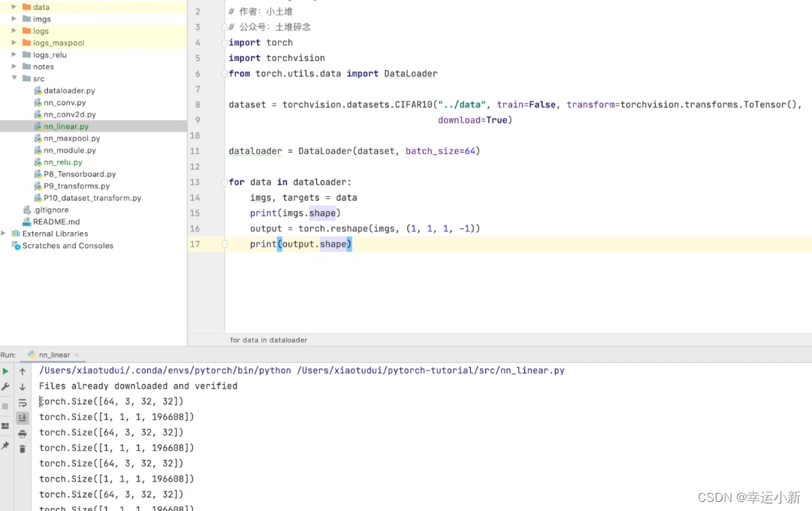This screenshot has width=812, height=511.
Task: Click line number 8 in gutter
Action: (198, 104)
